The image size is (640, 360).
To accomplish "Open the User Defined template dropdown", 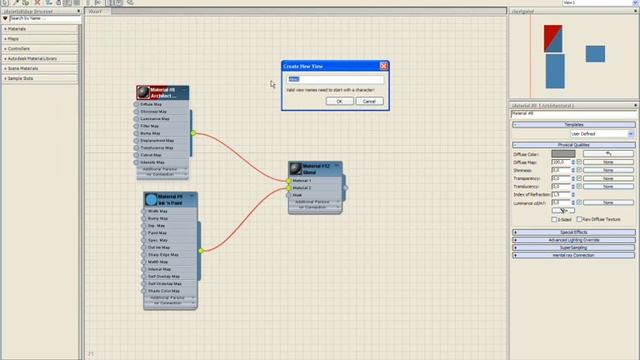I will [631, 134].
